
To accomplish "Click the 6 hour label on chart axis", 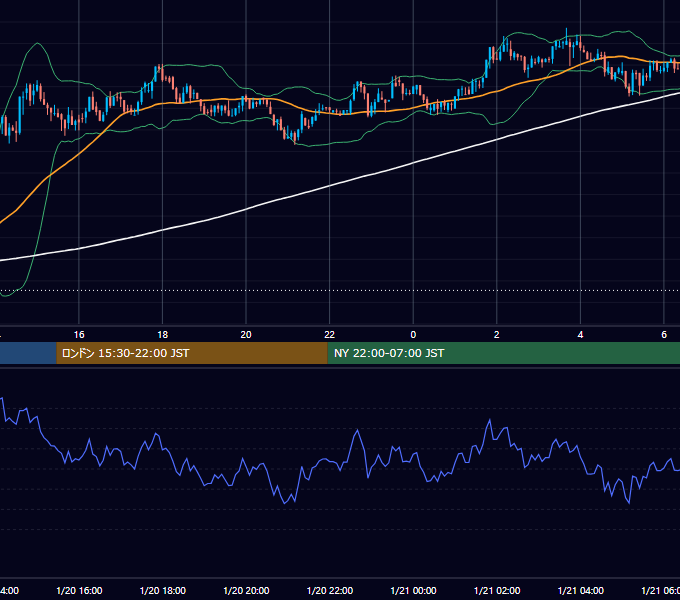I will point(664,335).
